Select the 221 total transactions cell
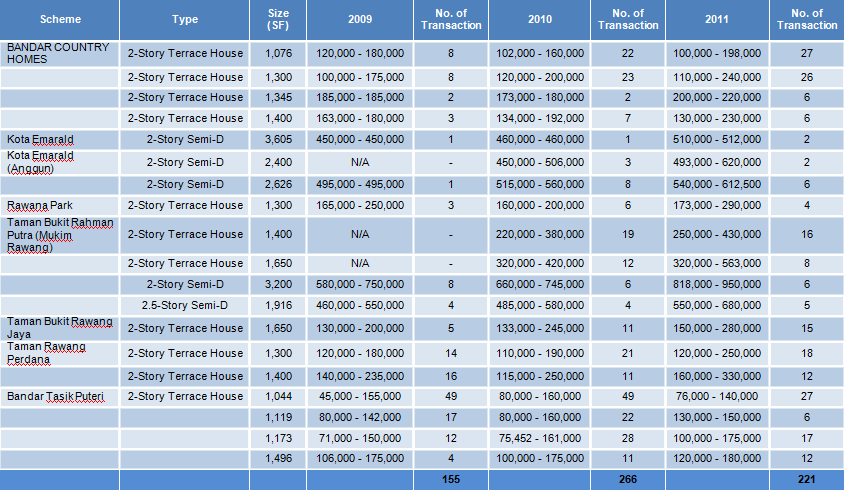This screenshot has height=490, width=844. click(806, 480)
